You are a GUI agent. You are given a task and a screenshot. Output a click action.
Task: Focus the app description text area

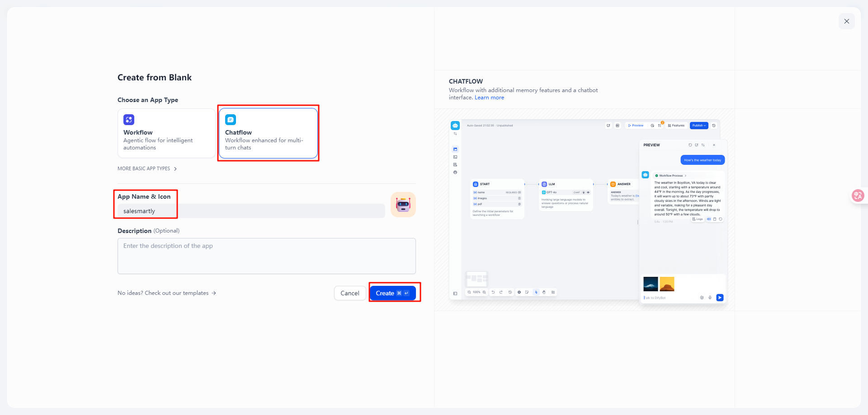point(266,256)
